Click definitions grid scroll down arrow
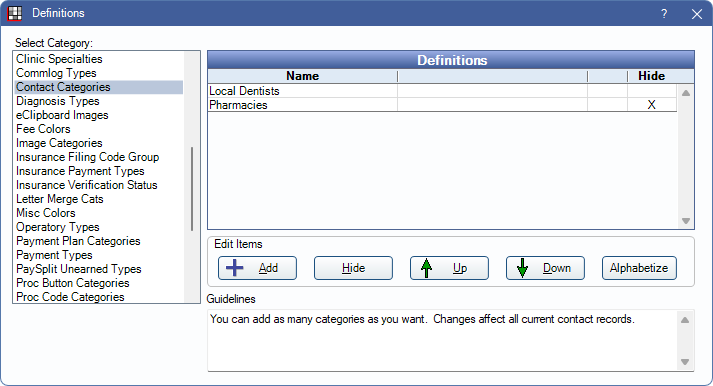The image size is (713, 386). [x=686, y=221]
